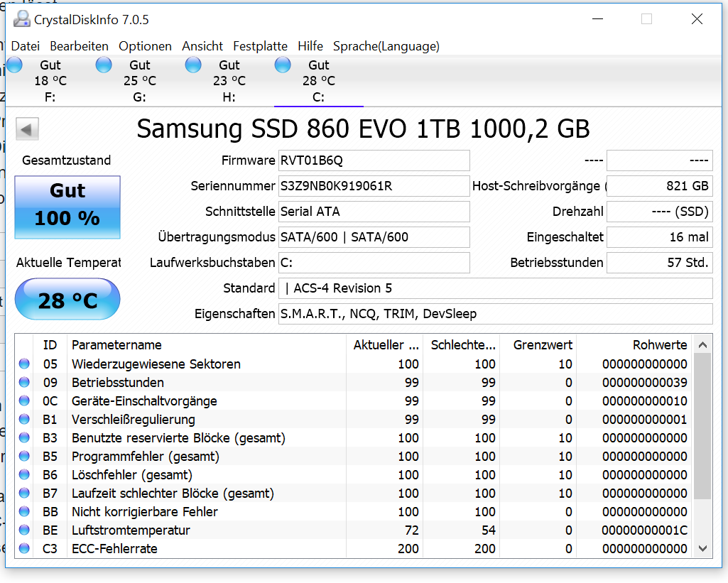This screenshot has width=728, height=583.
Task: Select the Verschleißregulierung parameter name
Action: 134,420
